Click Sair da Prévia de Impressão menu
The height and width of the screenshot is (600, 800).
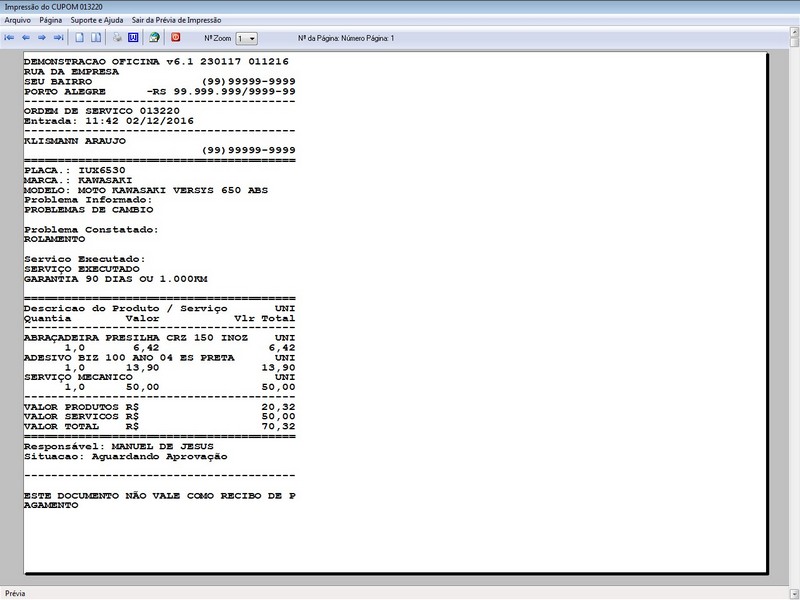point(177,20)
